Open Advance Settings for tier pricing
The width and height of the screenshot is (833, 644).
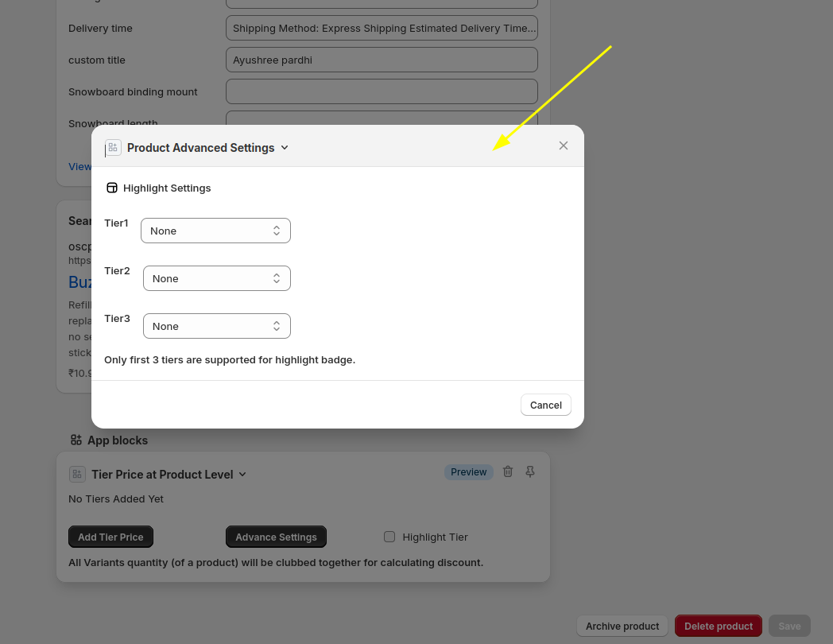click(276, 537)
